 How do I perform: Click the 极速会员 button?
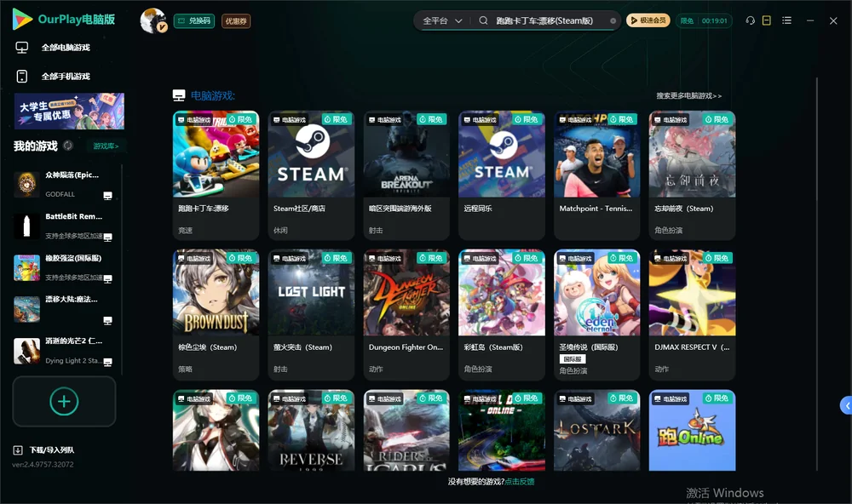648,20
